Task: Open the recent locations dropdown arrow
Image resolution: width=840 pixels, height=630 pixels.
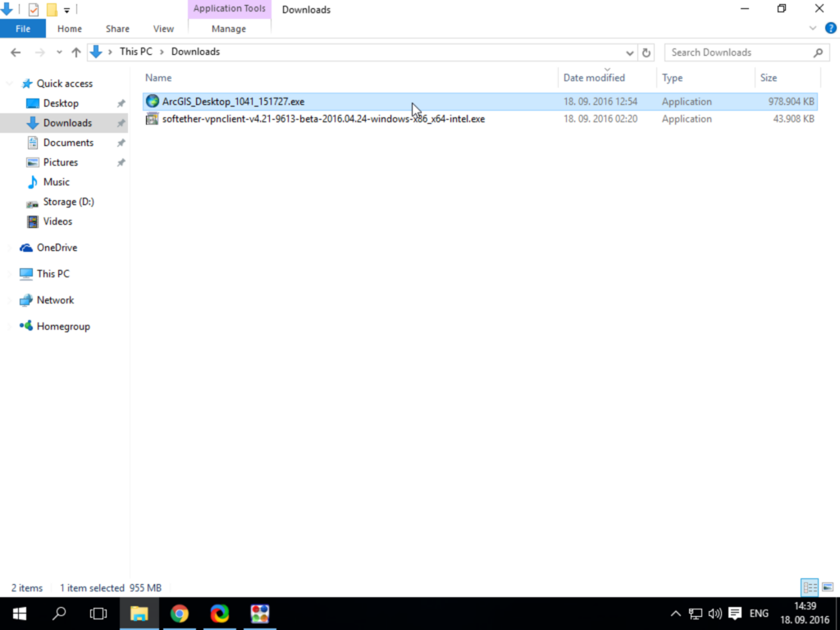Action: (59, 52)
